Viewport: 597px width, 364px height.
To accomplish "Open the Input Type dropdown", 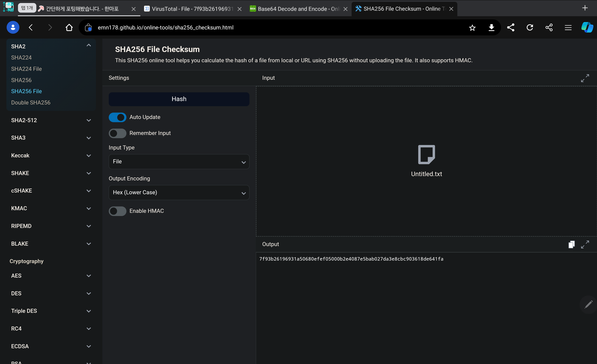I will coord(179,162).
